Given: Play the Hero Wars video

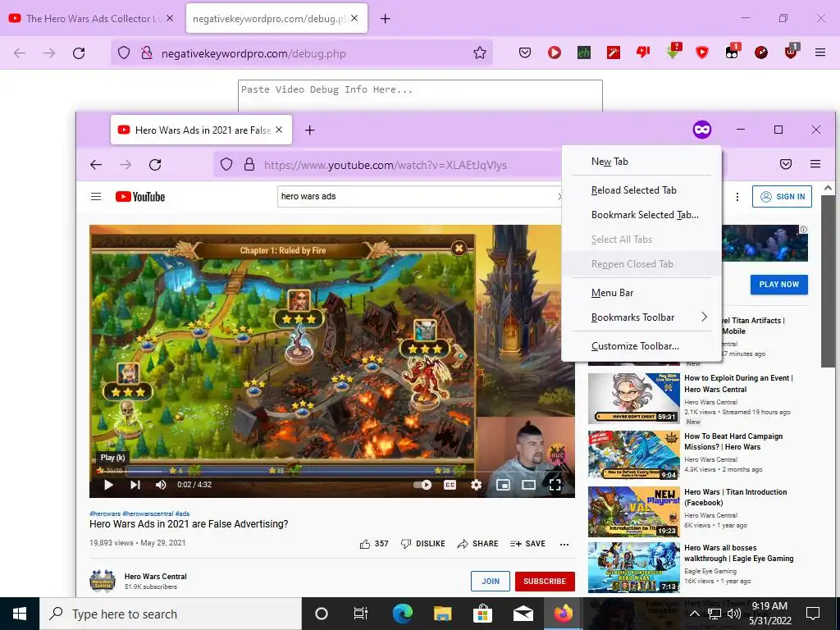Looking at the screenshot, I should tap(108, 485).
